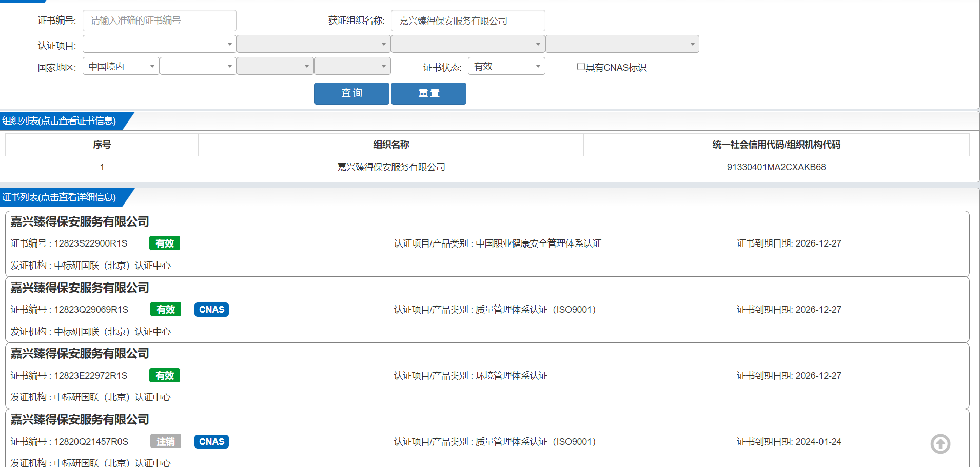This screenshot has height=467, width=980.
Task: Click company title above certificate 12820Q21457R0S
Action: coord(80,420)
